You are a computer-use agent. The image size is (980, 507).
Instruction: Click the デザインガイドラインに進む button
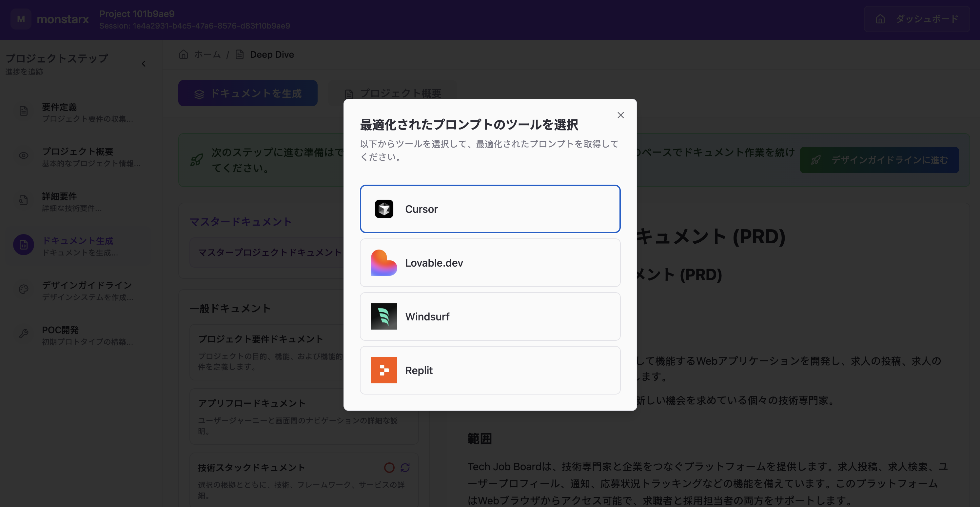[x=879, y=160]
